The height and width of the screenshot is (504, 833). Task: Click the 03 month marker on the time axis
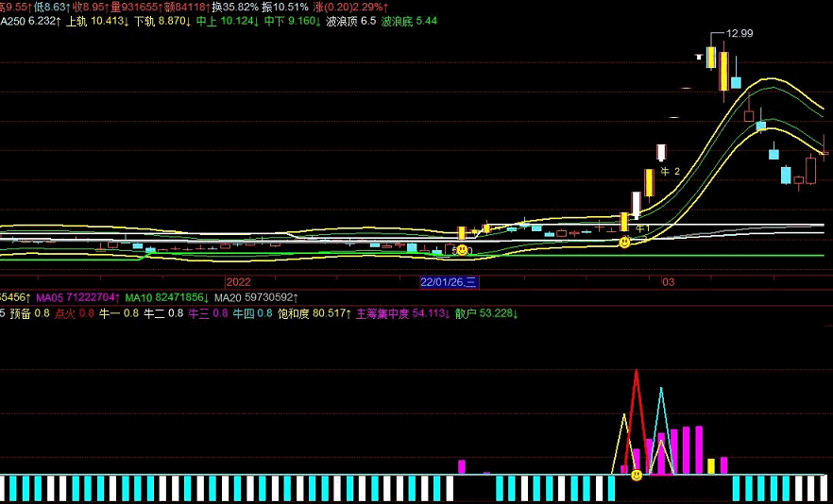tap(669, 282)
